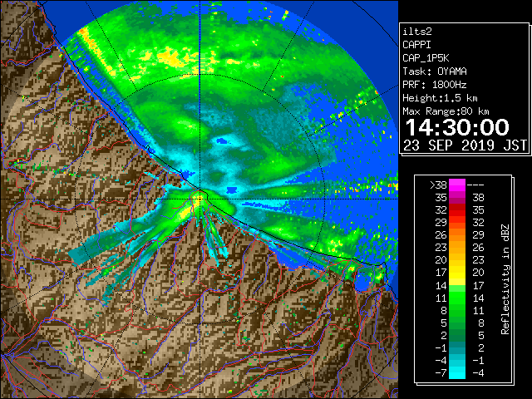
Task: Click the 'Max Range:80 km' text
Action: pyautogui.click(x=446, y=111)
